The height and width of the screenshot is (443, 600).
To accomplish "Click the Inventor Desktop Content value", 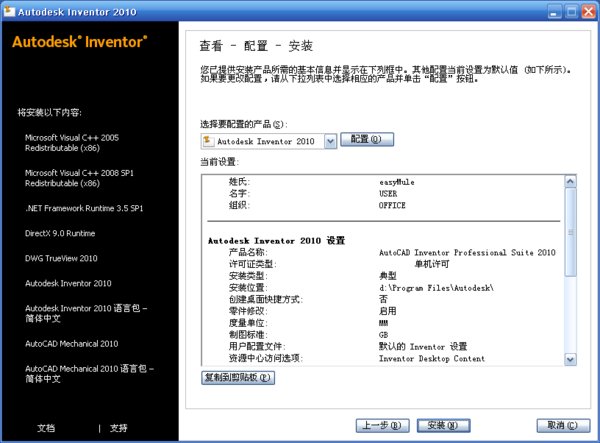I will [x=432, y=358].
